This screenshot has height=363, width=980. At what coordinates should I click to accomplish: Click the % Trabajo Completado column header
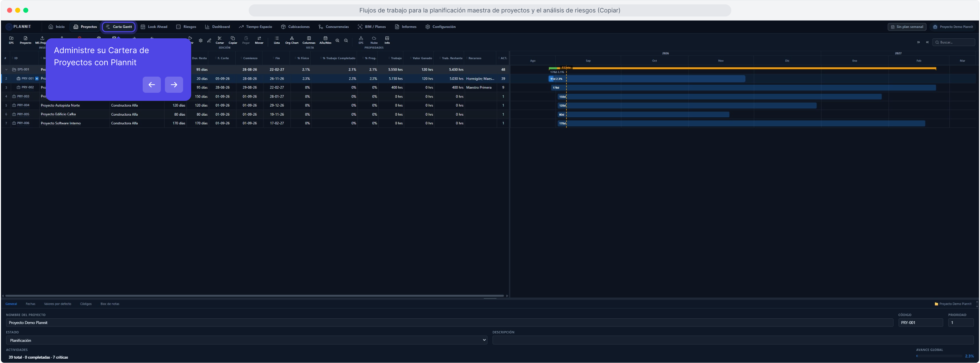pyautogui.click(x=339, y=58)
